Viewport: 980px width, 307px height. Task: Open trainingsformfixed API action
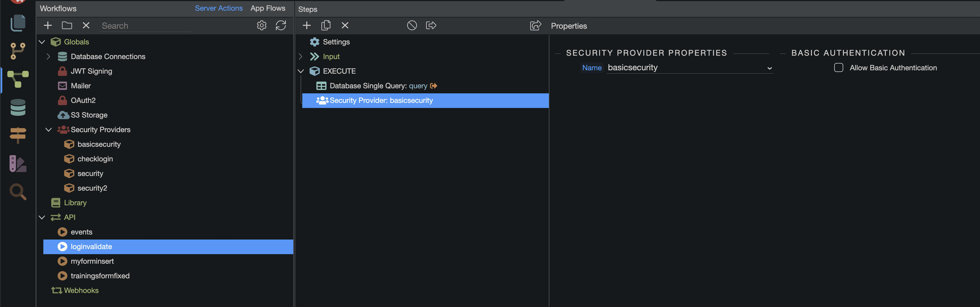point(100,276)
